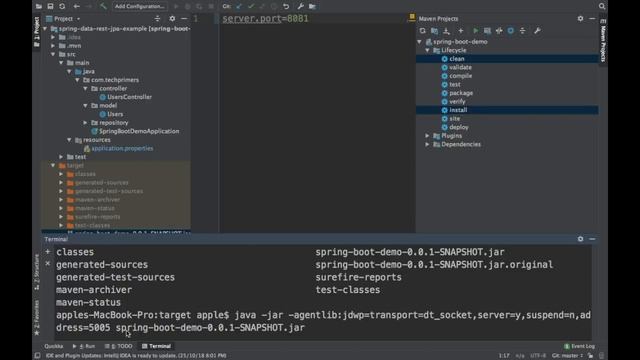Open Settings with toolbar wrench icon
Image resolution: width=640 pixels, height=360 pixels.
point(300,6)
